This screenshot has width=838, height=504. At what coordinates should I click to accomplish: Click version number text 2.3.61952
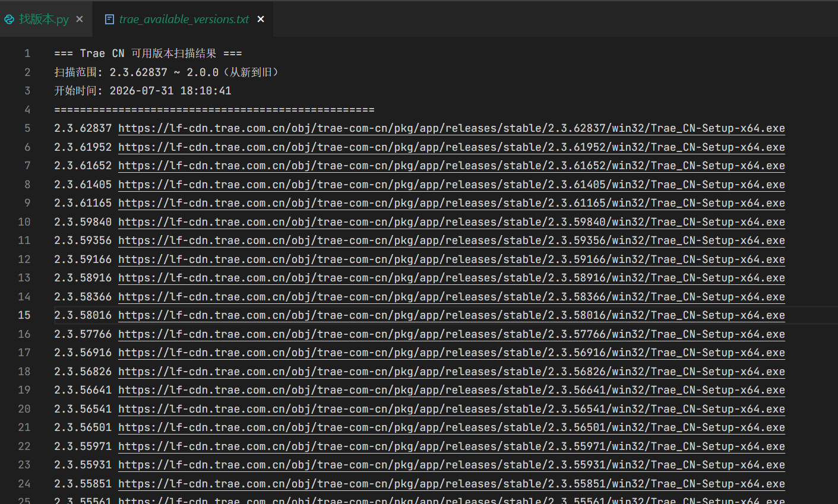click(x=83, y=147)
